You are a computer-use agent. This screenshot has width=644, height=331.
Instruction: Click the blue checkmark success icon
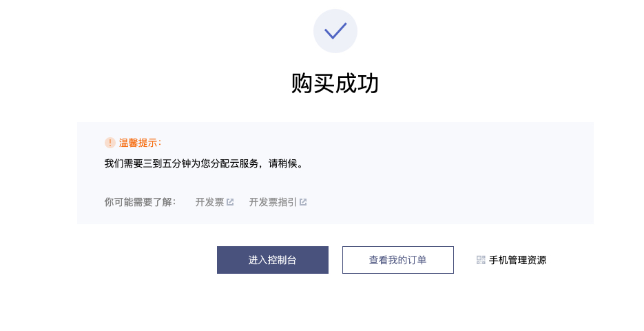coord(335,31)
